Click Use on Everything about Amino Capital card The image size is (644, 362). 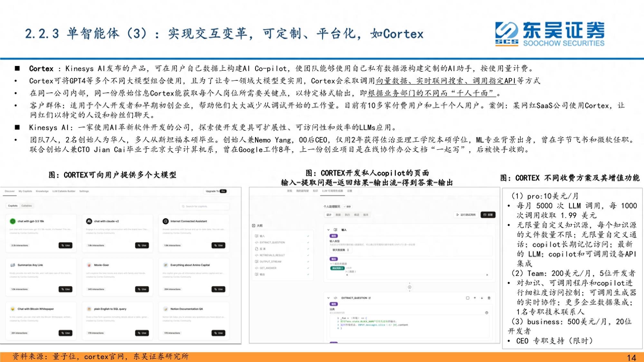tap(218, 289)
